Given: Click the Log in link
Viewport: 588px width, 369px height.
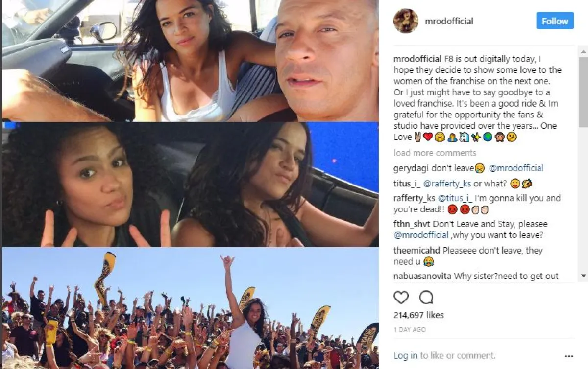Looking at the screenshot, I should point(406,356).
